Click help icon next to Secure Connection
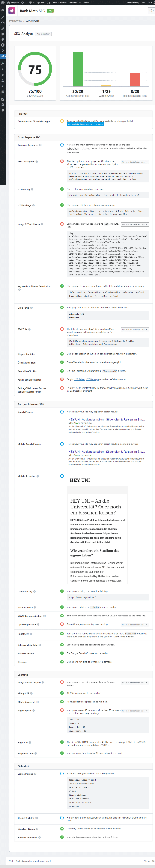The height and width of the screenshot is (868, 155). [40, 837]
